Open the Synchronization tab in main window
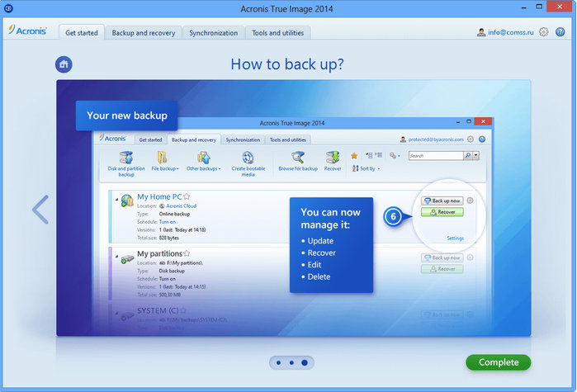The height and width of the screenshot is (392, 577). pos(214,33)
